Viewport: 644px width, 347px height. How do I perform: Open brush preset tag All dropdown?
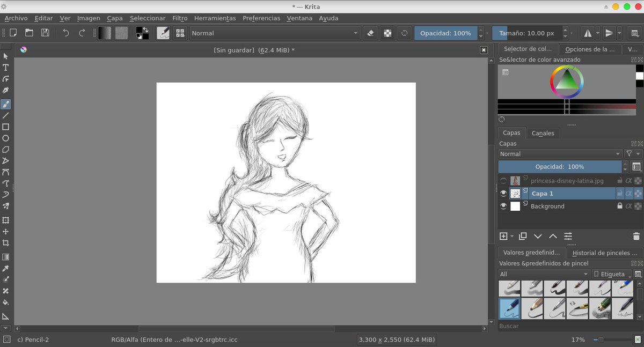pos(544,274)
